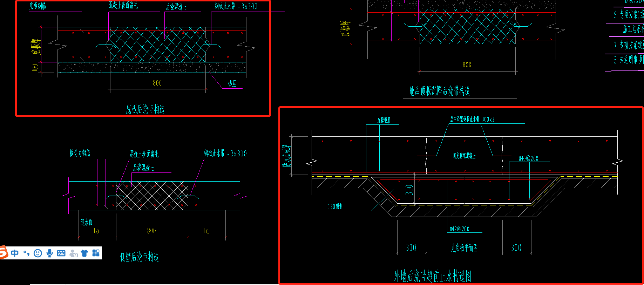Select the '8.未注明事项' note line
This screenshot has width=644, height=285.
(629, 60)
